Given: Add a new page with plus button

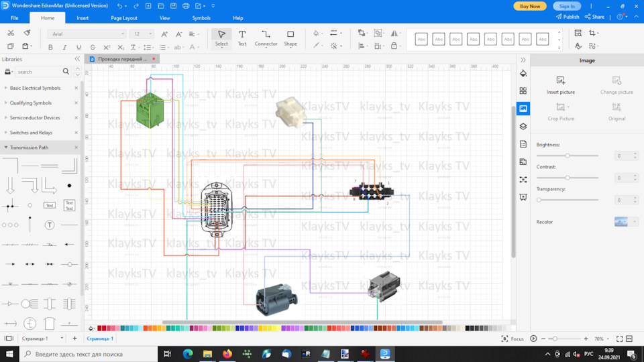Looking at the screenshot, I should [x=74, y=339].
